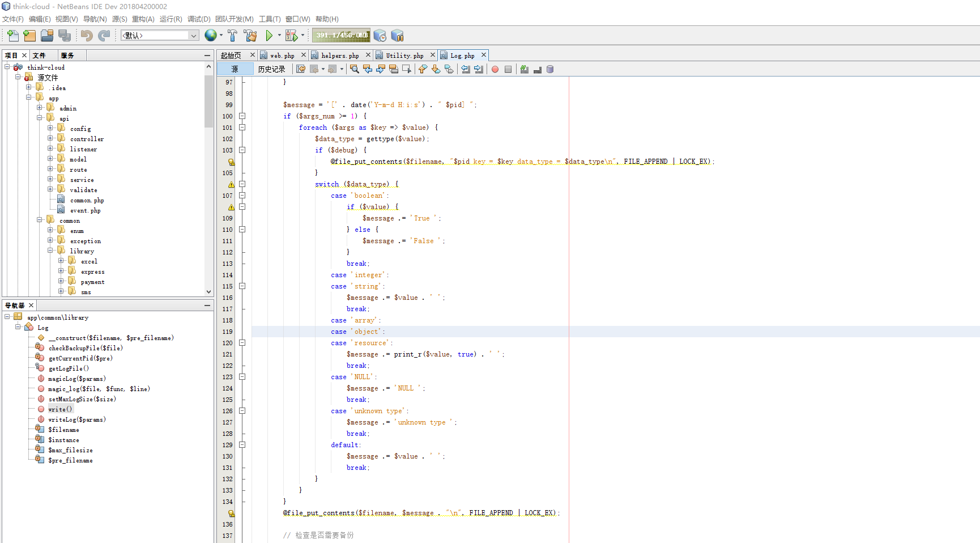Click the red Start Macro Recording icon
Image resolution: width=980 pixels, height=543 pixels.
[495, 69]
